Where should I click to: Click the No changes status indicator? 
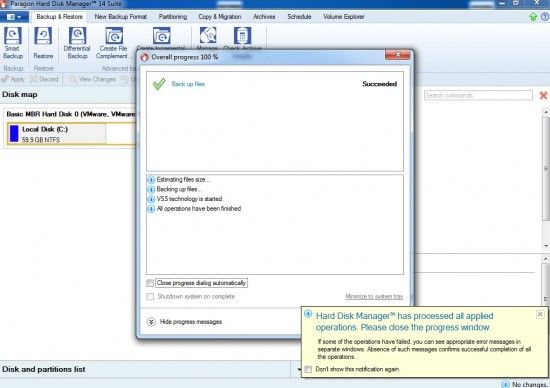click(525, 384)
